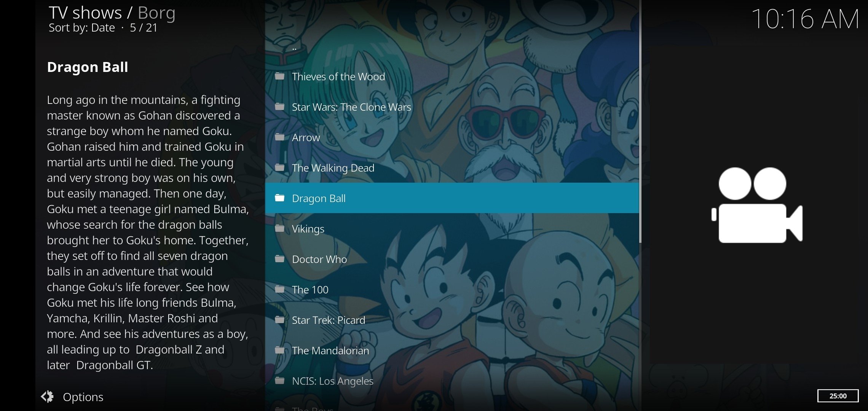Click folder icon beside Doctor Who
Image resolution: width=868 pixels, height=411 pixels.
pos(280,259)
